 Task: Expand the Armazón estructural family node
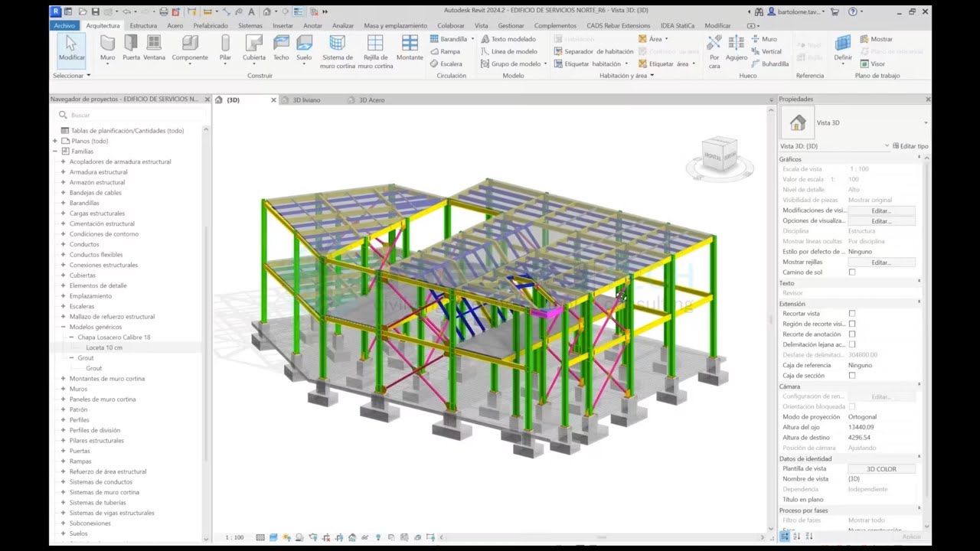(x=64, y=182)
